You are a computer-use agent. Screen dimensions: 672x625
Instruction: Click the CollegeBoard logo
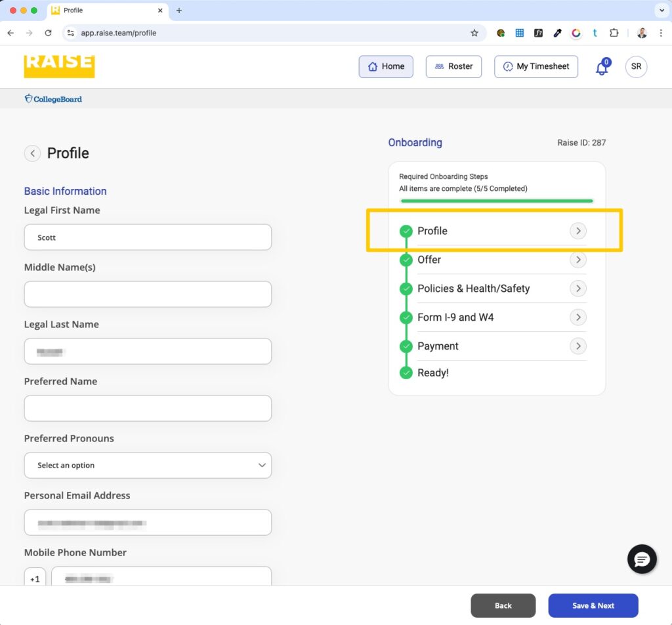pyautogui.click(x=53, y=99)
